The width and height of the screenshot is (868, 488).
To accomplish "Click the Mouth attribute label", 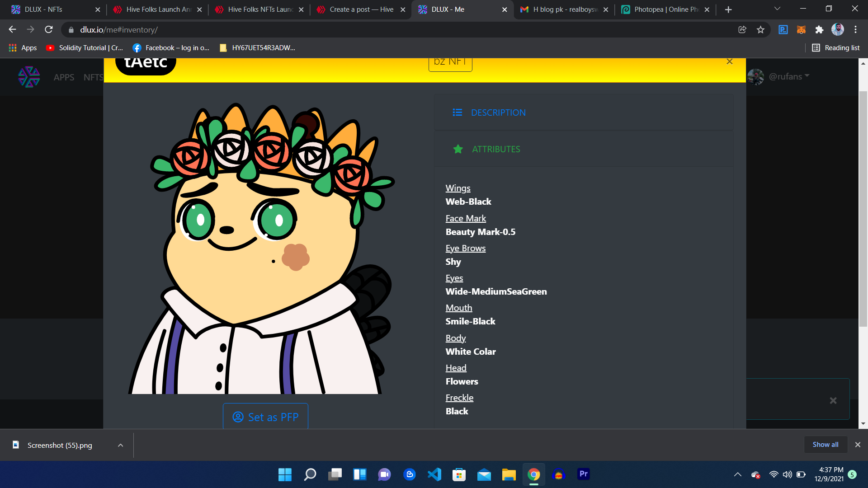I will click(459, 308).
